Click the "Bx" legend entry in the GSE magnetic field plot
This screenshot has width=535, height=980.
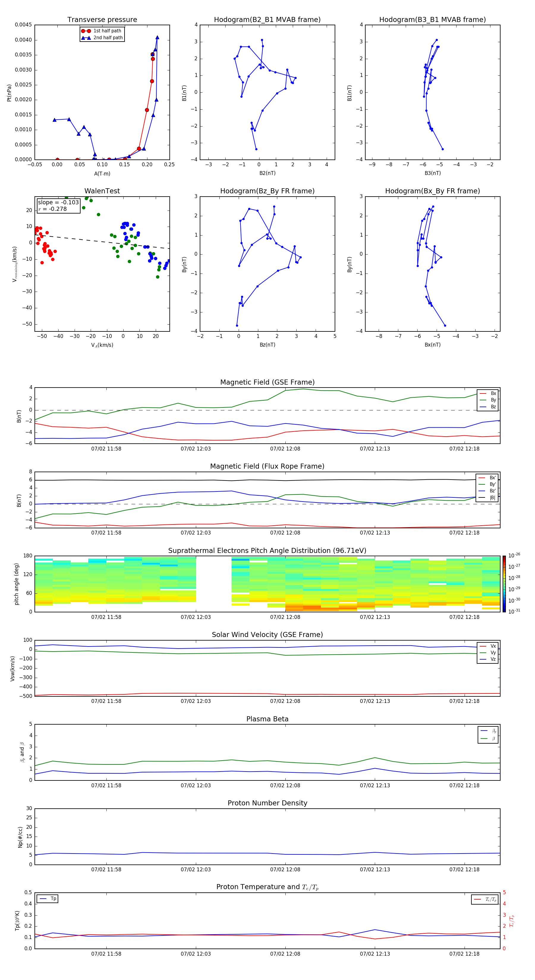pos(488,393)
